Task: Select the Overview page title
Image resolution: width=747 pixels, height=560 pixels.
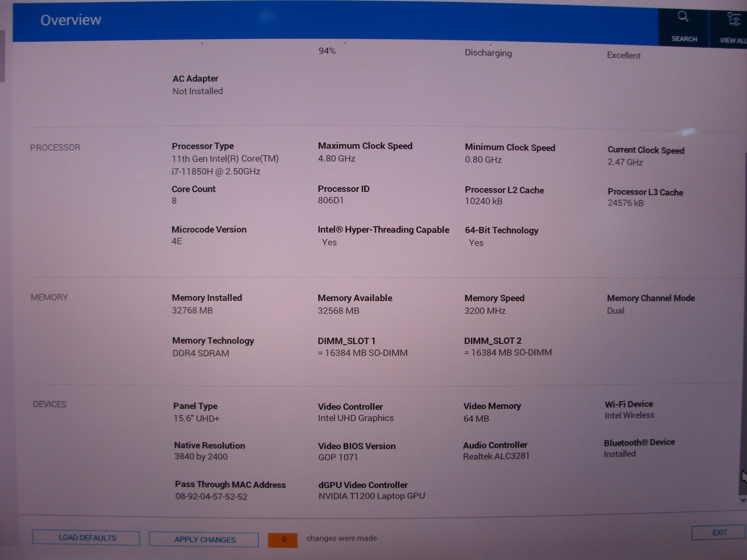Action: point(70,20)
